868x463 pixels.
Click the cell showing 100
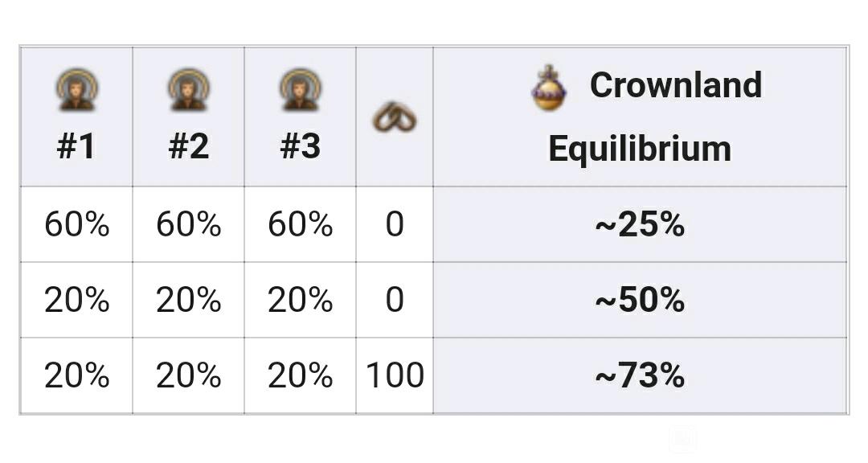pos(395,375)
